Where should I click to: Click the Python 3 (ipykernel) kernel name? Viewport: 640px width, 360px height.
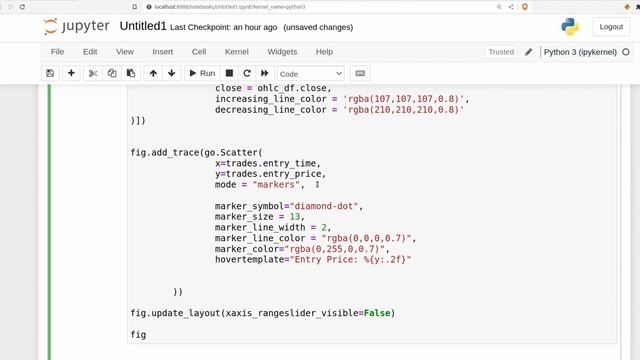tap(580, 52)
